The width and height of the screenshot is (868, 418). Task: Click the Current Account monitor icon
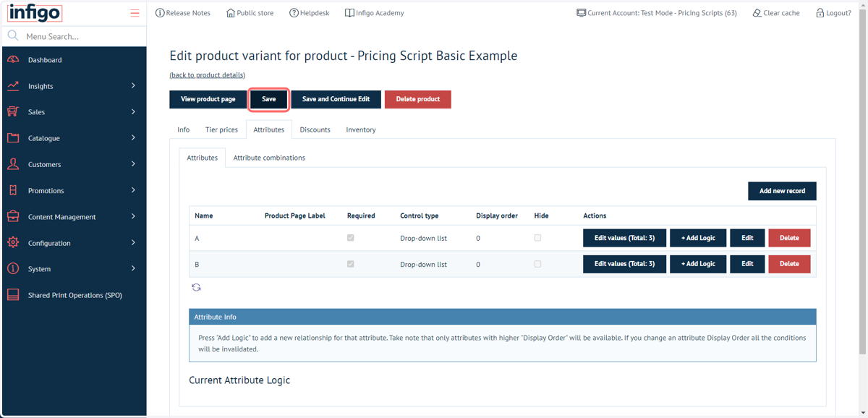pos(581,13)
